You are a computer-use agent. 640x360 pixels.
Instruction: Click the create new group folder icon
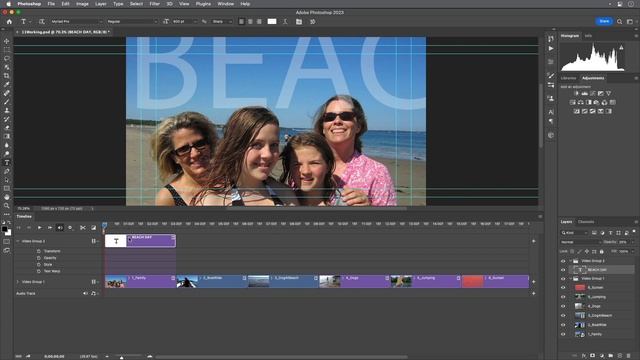click(x=611, y=356)
